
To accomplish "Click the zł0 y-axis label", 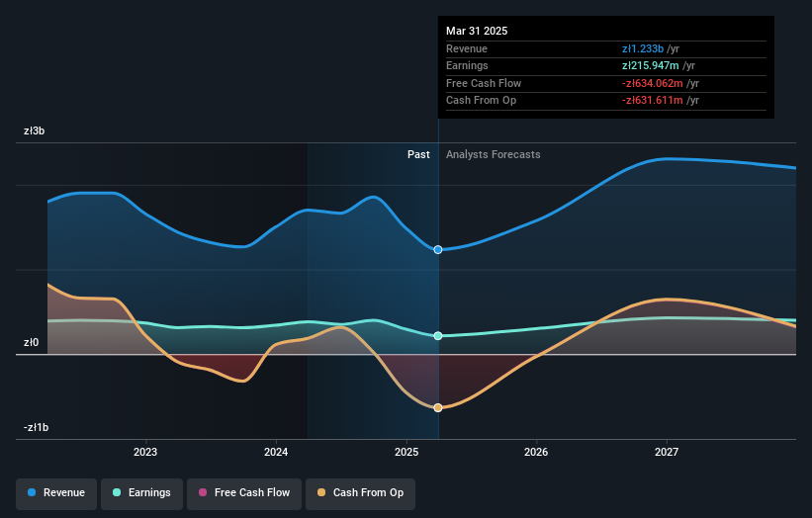I will [31, 342].
